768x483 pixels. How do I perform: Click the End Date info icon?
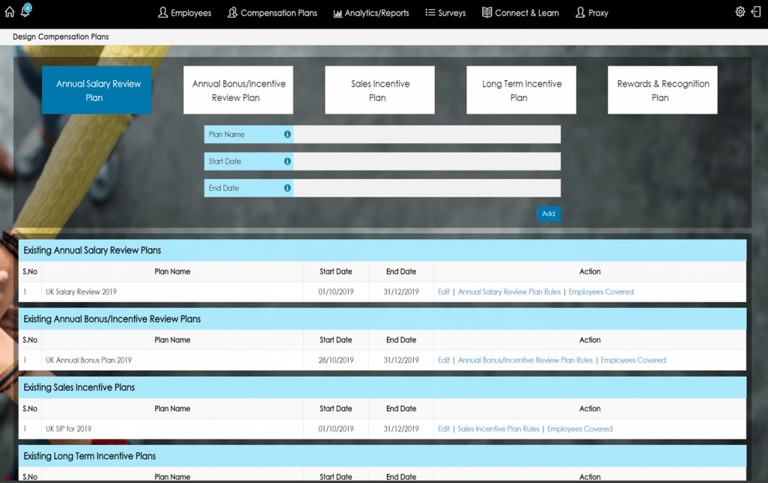(x=287, y=188)
